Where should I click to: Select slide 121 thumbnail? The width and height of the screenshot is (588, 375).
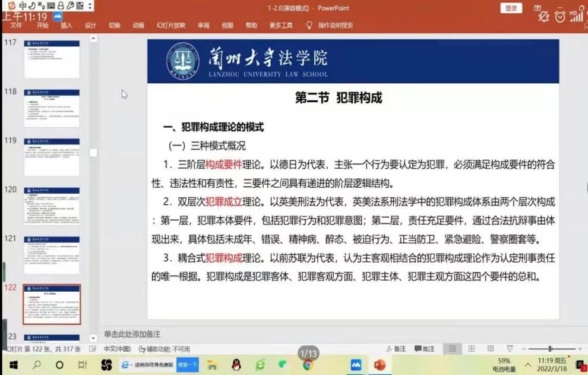pyautogui.click(x=52, y=256)
